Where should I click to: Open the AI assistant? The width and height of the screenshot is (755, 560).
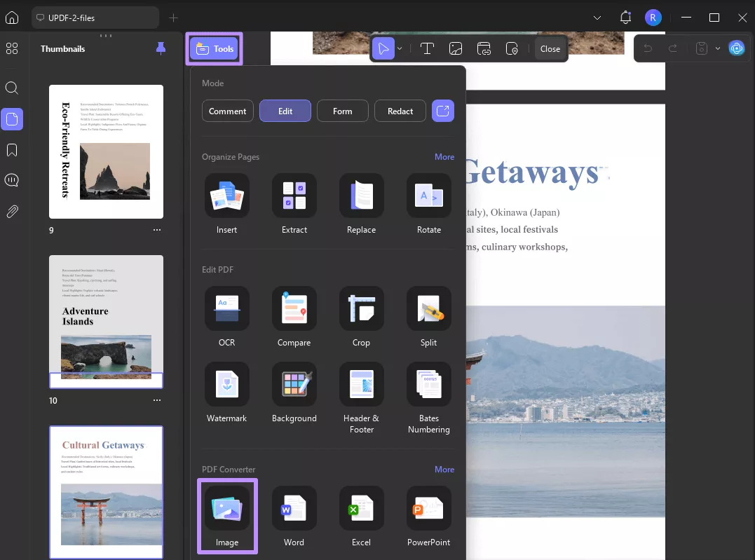pyautogui.click(x=737, y=48)
